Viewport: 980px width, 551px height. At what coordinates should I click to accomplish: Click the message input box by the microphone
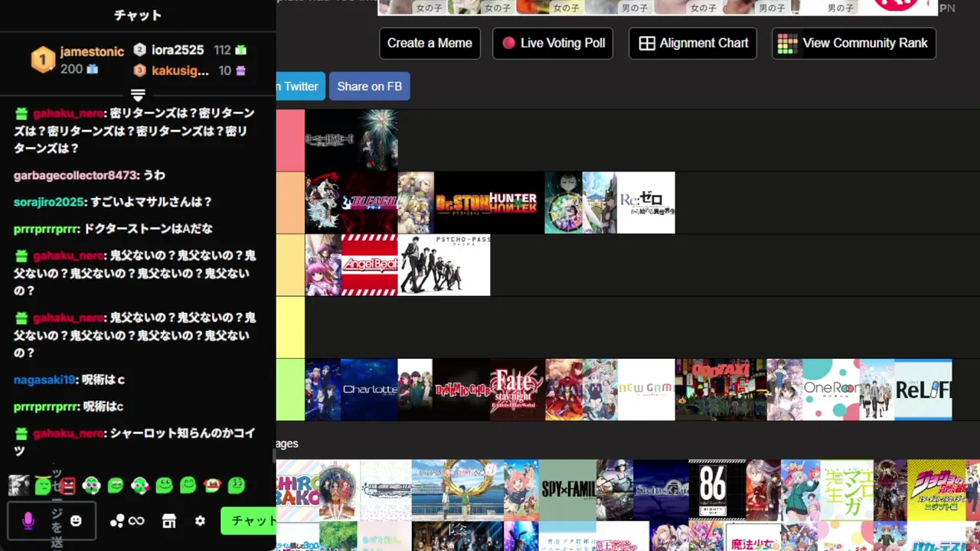[x=51, y=521]
